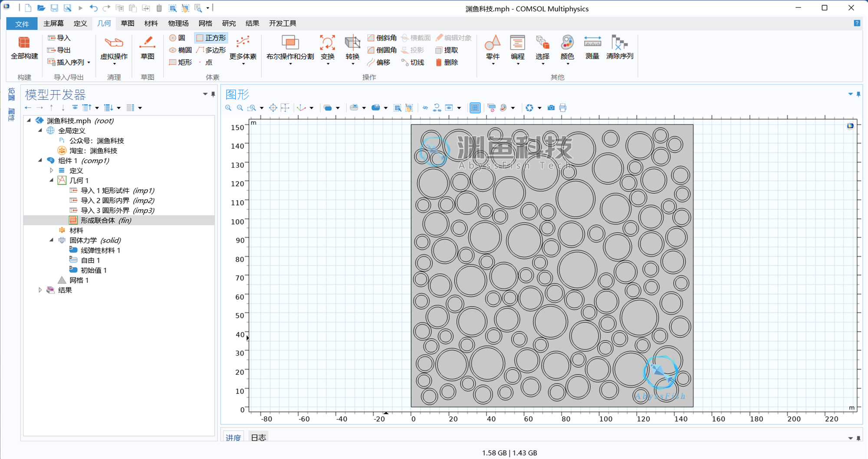Screen dimensions: 868x459
Task: Open the 开发工具 developer tab
Action: coord(283,23)
